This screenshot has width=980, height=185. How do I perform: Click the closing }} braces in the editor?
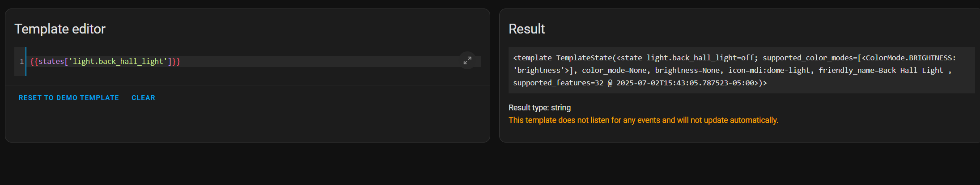[176, 61]
